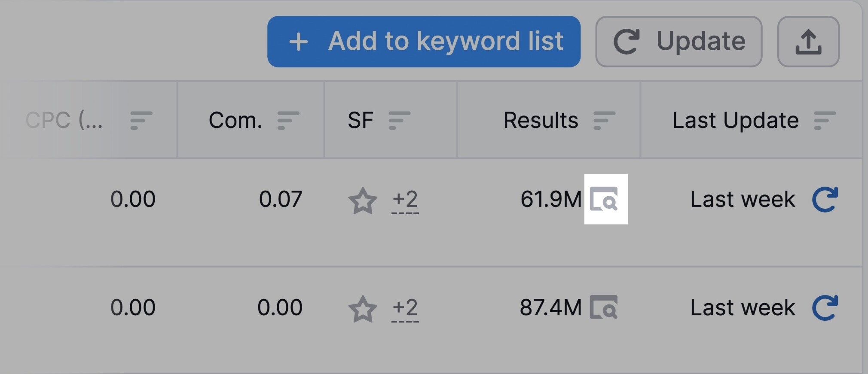
Task: Sort by the Com. column icon
Action: click(x=288, y=120)
